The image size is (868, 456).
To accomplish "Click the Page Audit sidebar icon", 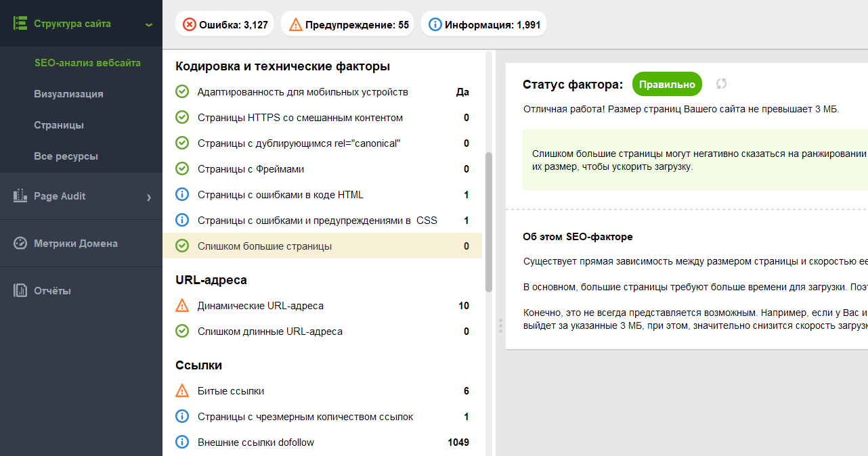I will [x=20, y=196].
